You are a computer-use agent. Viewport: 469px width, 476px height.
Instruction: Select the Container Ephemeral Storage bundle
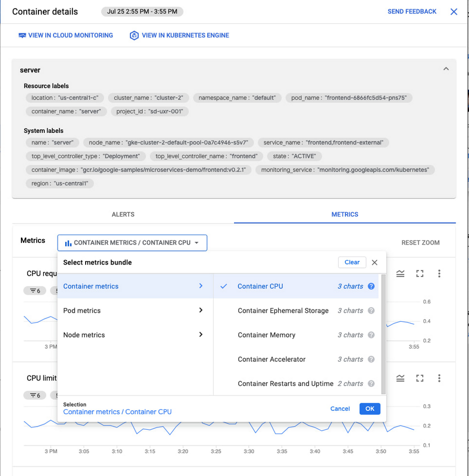(296, 310)
